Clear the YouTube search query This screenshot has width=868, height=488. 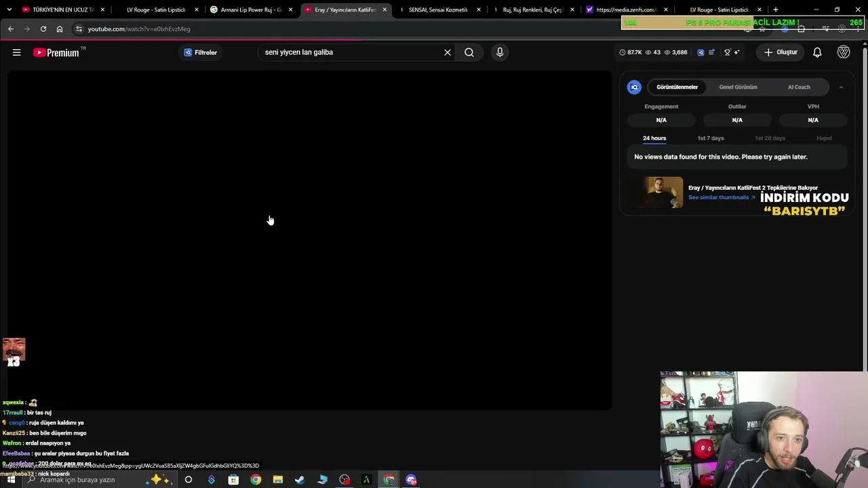click(x=448, y=52)
